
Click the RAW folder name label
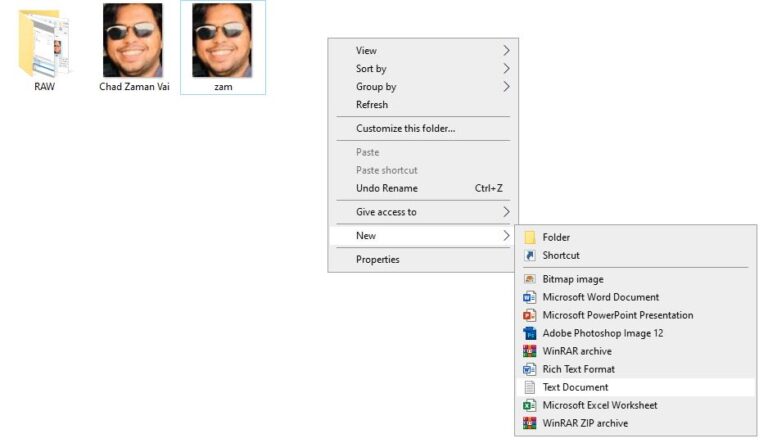click(45, 87)
